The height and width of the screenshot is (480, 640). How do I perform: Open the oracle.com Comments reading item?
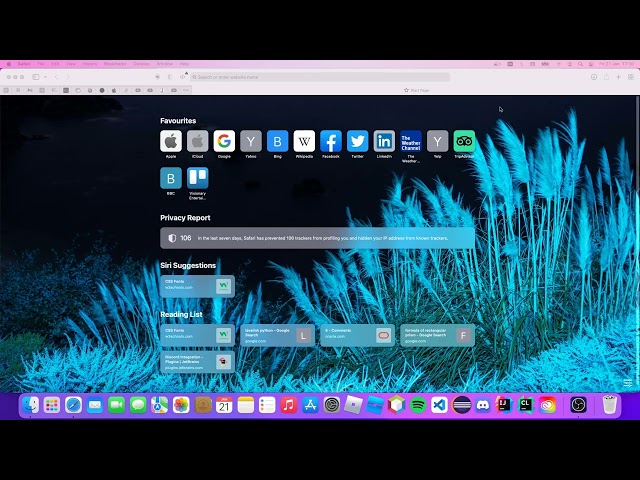pos(358,336)
